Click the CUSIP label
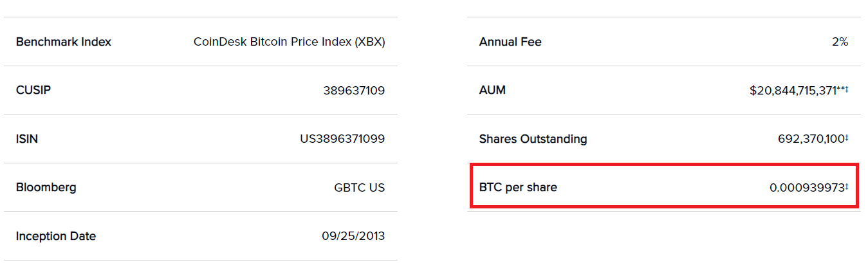 (x=33, y=90)
